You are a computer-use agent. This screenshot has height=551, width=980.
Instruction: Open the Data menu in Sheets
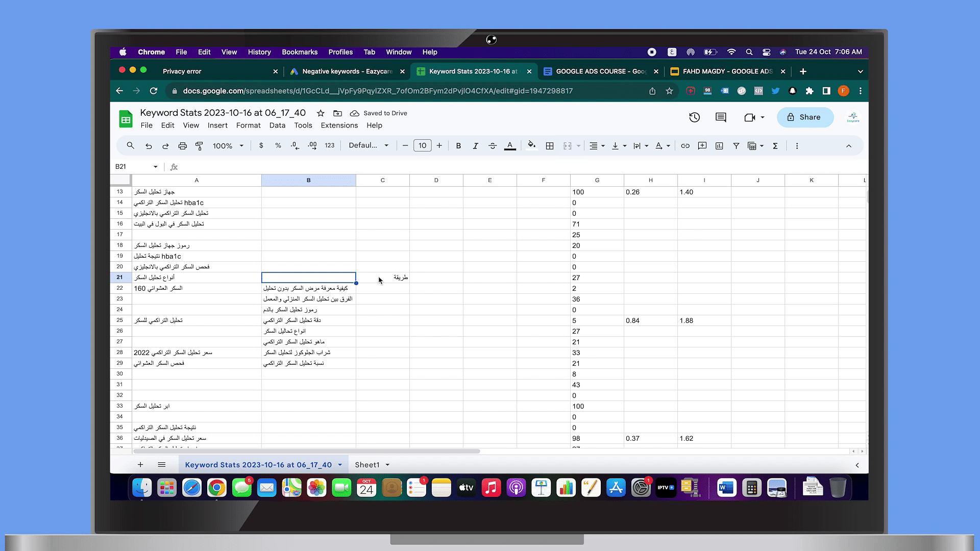tap(277, 126)
